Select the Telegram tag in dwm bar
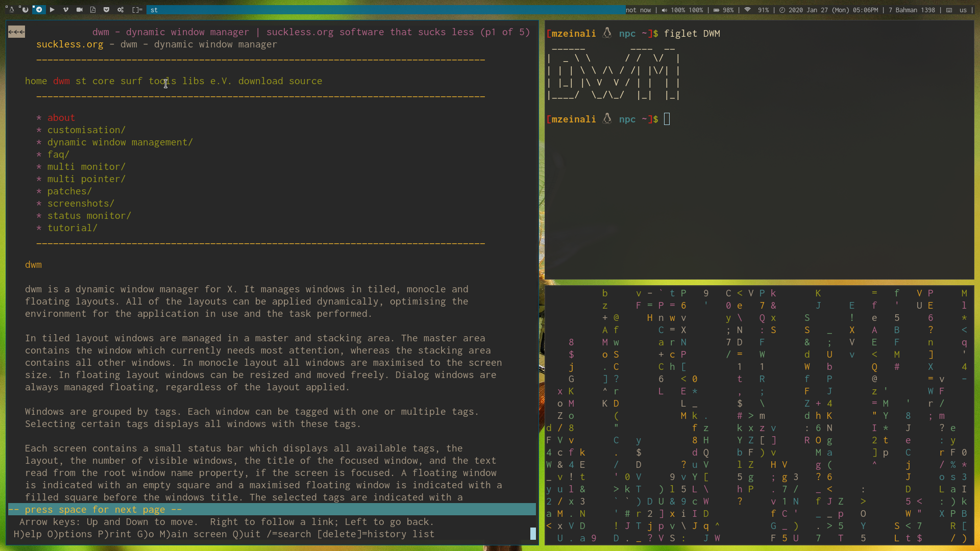 (39, 10)
